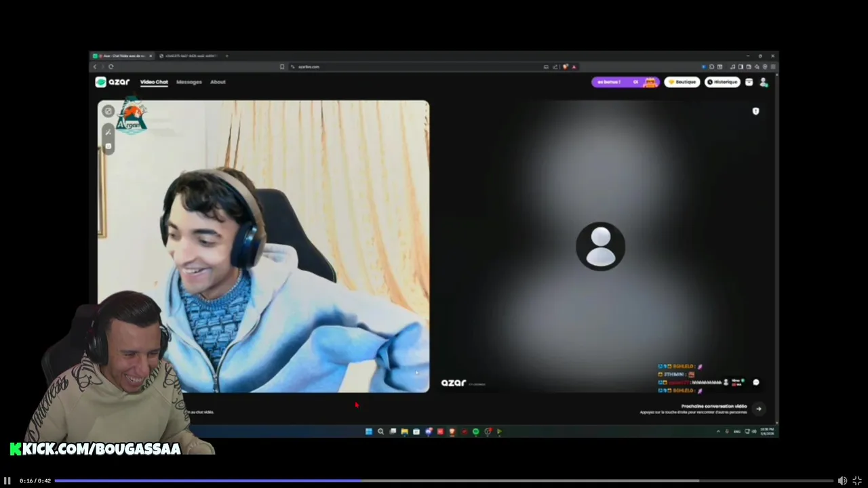Click the shield report icon on the partner video
Viewport: 868px width, 488px height.
pyautogui.click(x=756, y=111)
